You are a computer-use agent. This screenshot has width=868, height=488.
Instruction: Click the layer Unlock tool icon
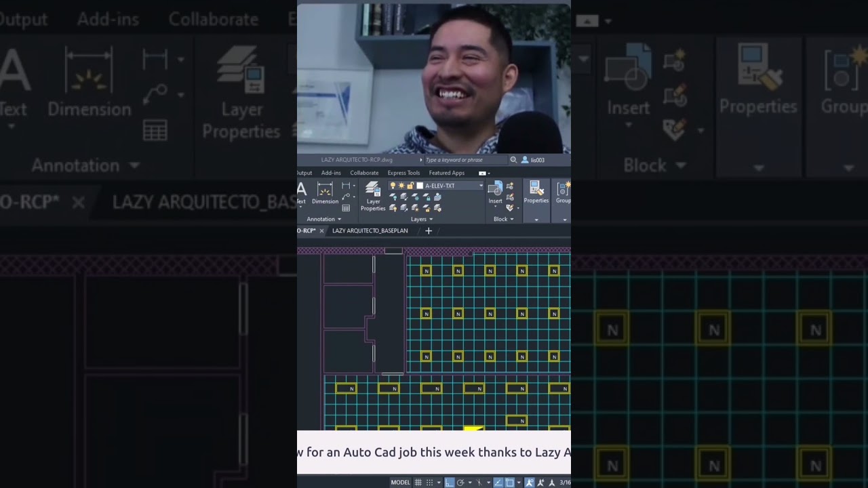tap(427, 208)
